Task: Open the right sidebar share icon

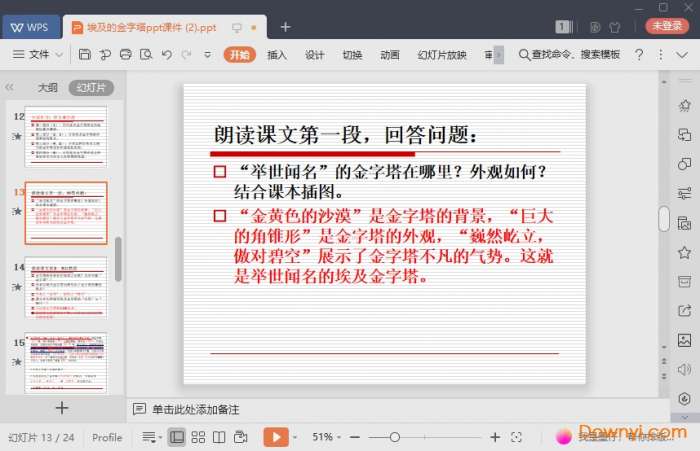Action: coord(684,310)
